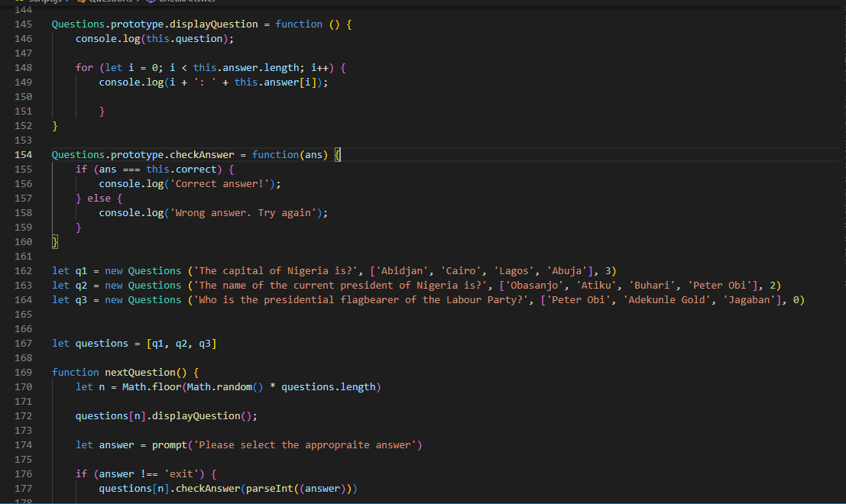The width and height of the screenshot is (846, 504).
Task: Click the 'questions' variable on line 167
Action: click(x=102, y=344)
